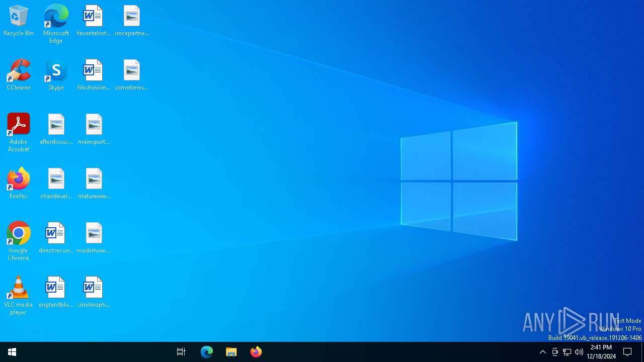644x362 pixels.
Task: Select the mainsport... image file
Action: tap(94, 130)
